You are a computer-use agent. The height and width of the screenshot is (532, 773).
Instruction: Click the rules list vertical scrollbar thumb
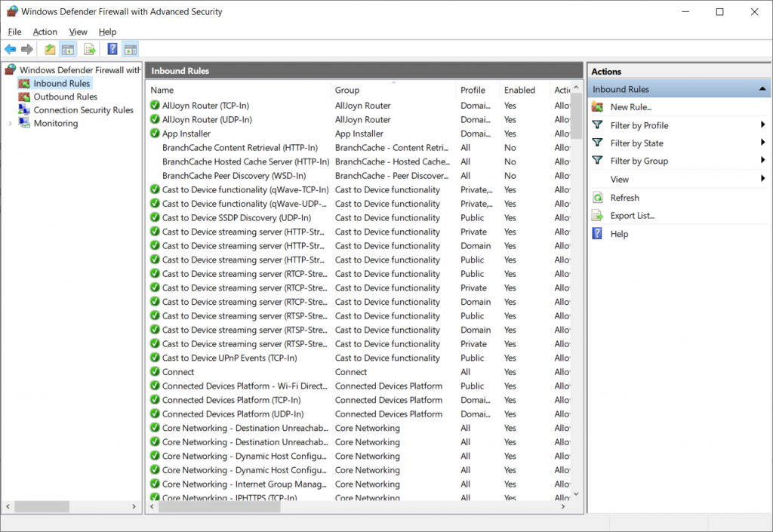click(576, 118)
